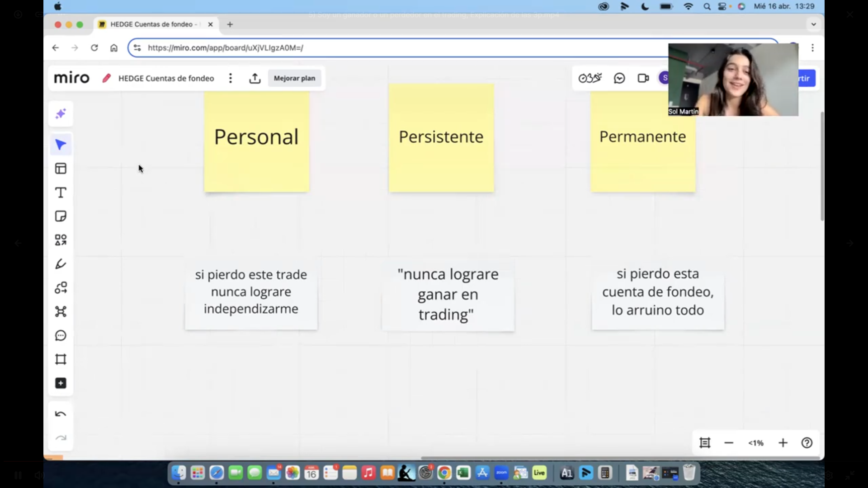Select the Text tool

(x=61, y=192)
